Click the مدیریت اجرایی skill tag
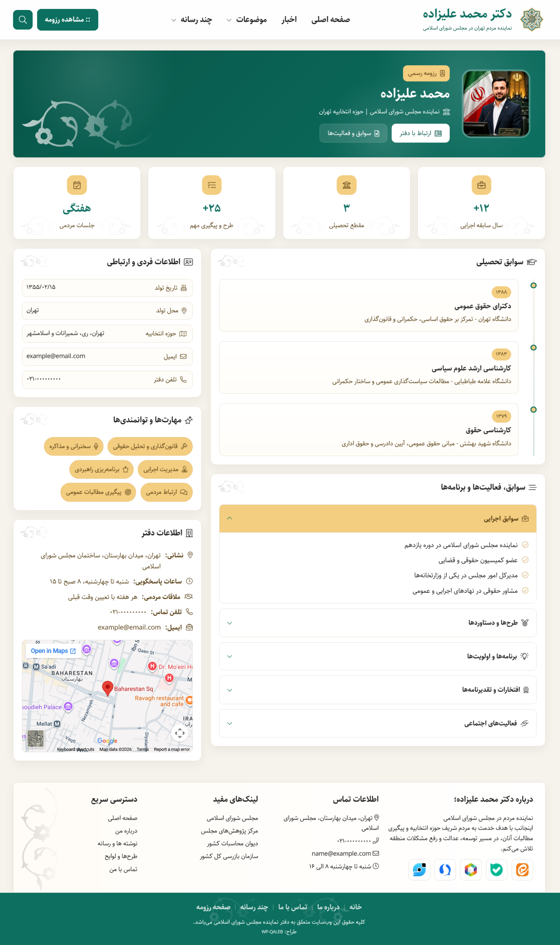The height and width of the screenshot is (945, 560). 165,469
